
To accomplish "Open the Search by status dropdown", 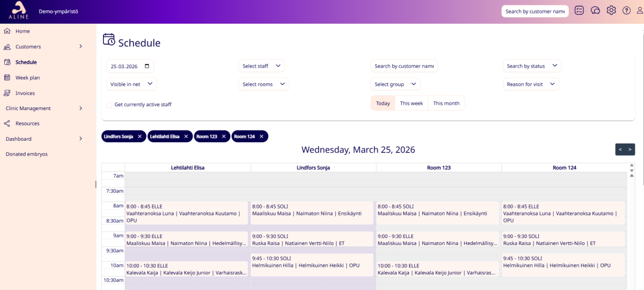I will tap(532, 66).
